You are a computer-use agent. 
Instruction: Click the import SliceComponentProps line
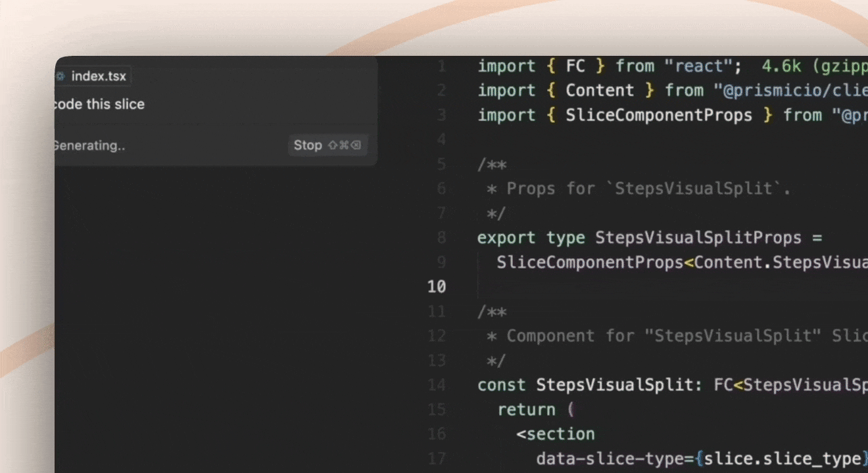click(x=672, y=115)
